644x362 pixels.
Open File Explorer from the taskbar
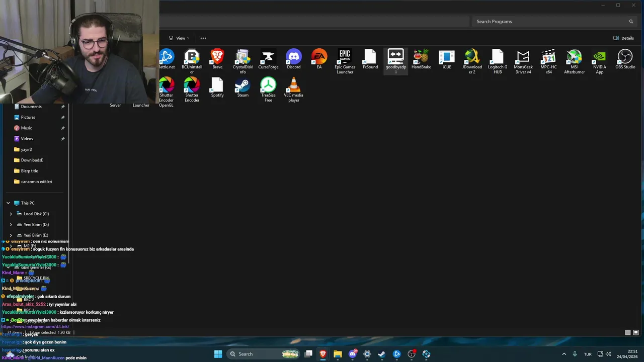click(x=338, y=354)
